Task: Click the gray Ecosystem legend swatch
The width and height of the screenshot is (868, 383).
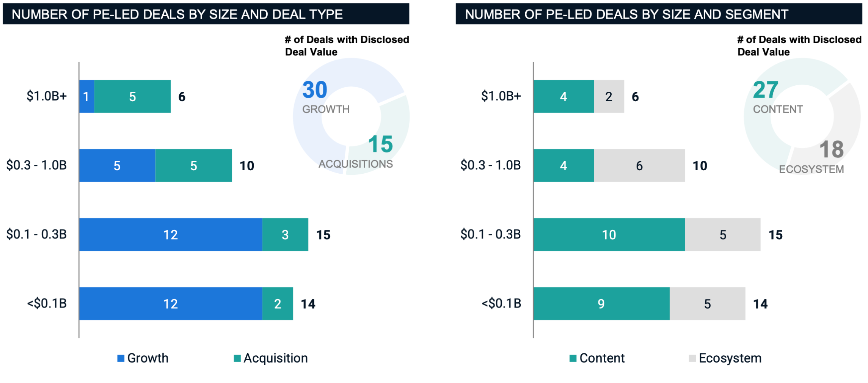Action: click(692, 358)
